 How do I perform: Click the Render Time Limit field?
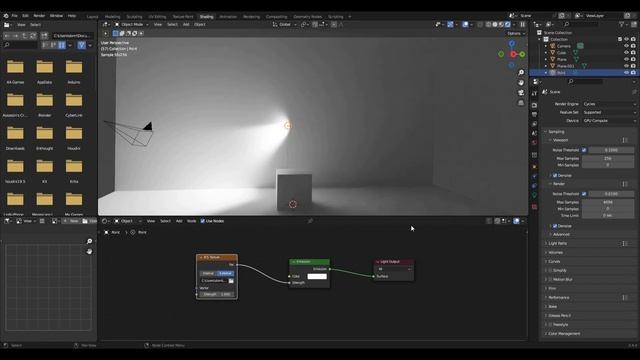point(608,216)
